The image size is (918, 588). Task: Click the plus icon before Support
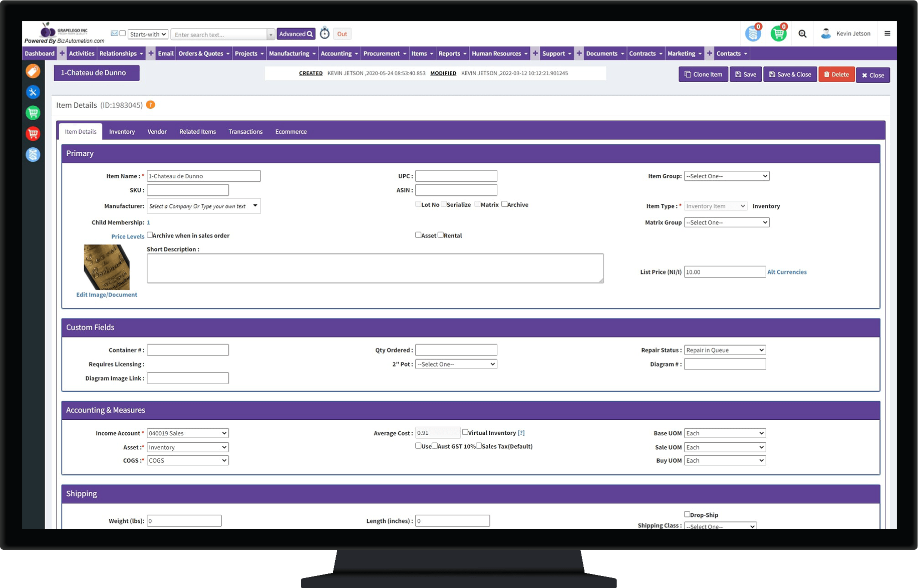[x=535, y=54]
